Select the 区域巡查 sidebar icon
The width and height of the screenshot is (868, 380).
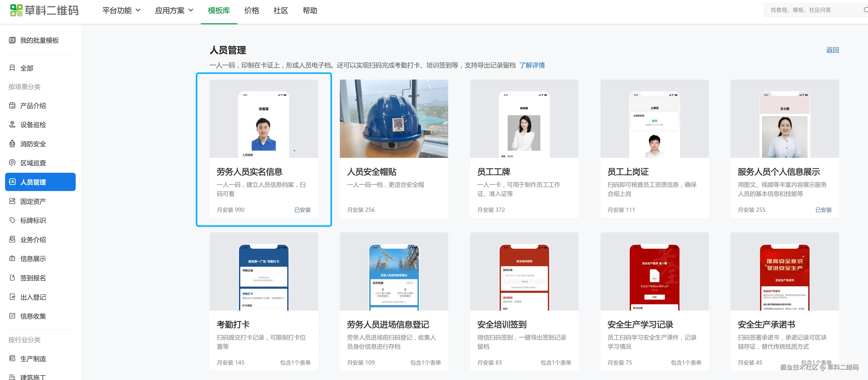tap(12, 163)
